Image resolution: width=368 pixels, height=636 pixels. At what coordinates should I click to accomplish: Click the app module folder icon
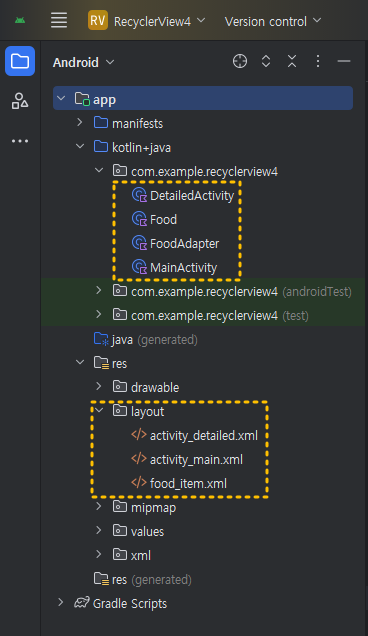coord(82,99)
